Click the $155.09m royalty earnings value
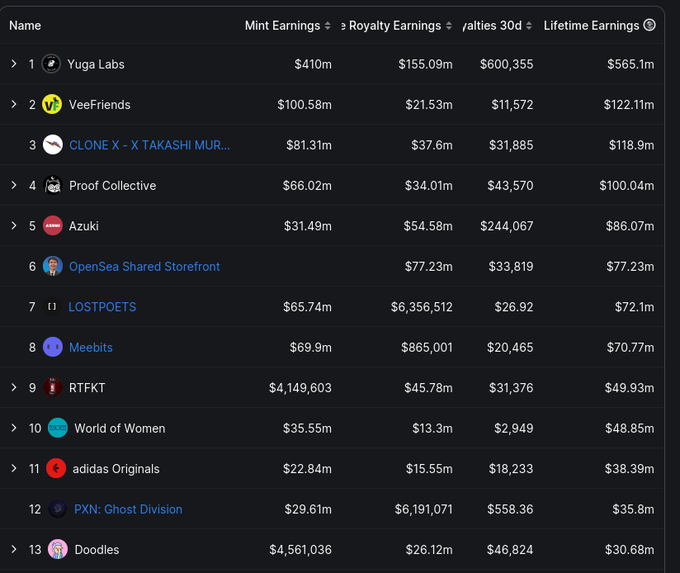This screenshot has width=680, height=573. pos(425,64)
